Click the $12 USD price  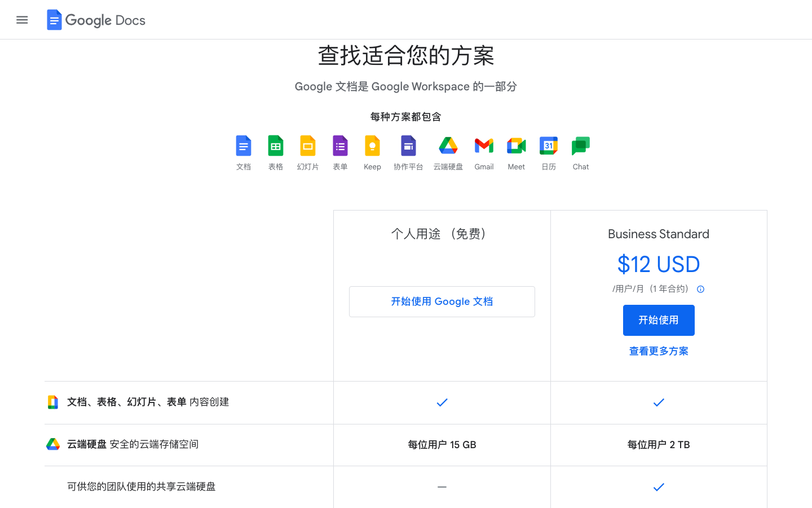click(659, 264)
